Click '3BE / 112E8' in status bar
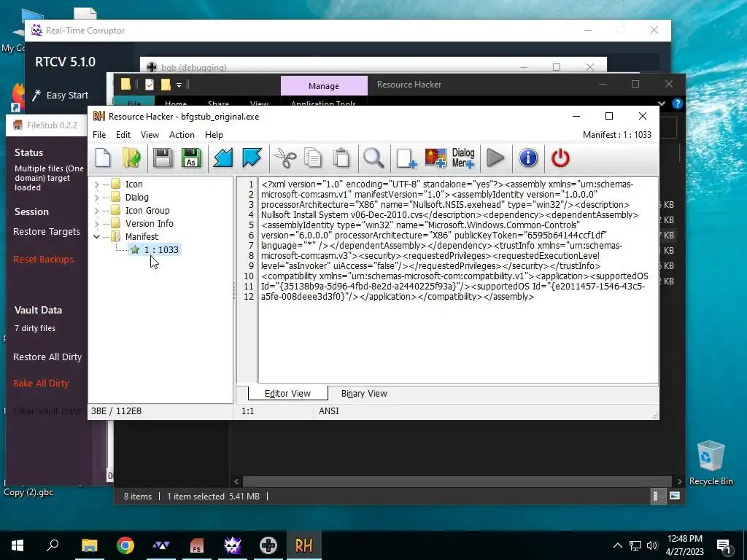Viewport: 747px width, 560px height. [116, 411]
